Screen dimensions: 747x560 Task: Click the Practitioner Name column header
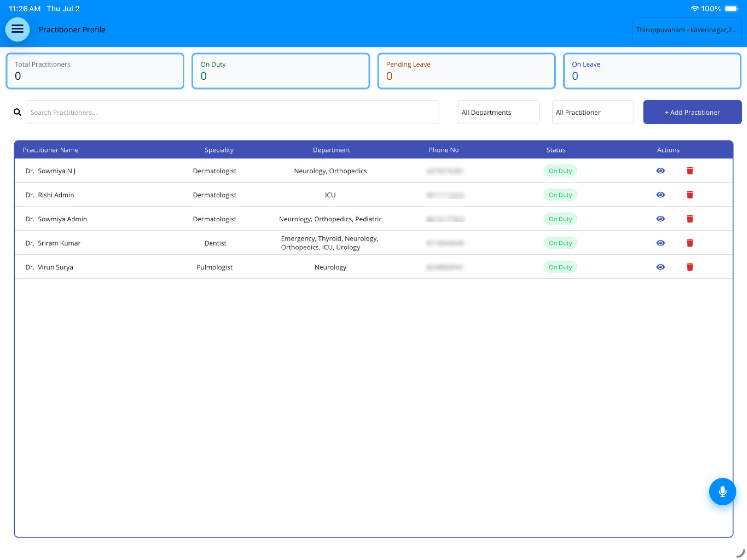(51, 150)
